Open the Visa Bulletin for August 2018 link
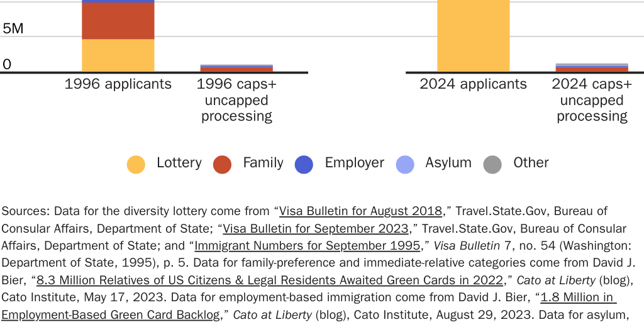This screenshot has width=644, height=322. (x=360, y=211)
